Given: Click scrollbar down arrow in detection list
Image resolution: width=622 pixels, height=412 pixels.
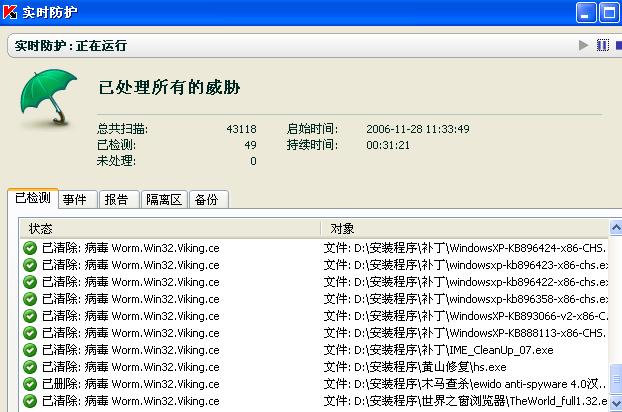Looking at the screenshot, I should pos(616,403).
